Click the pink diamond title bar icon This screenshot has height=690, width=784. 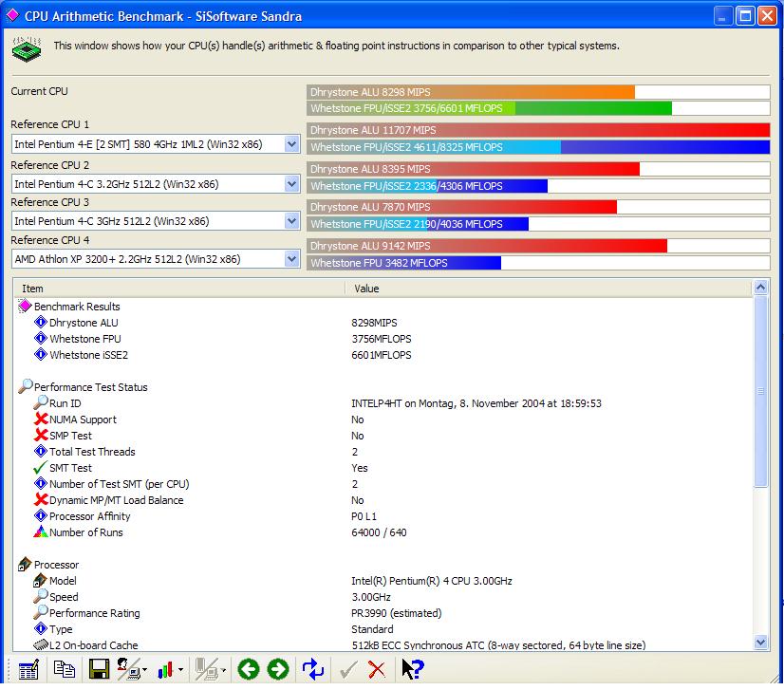[x=12, y=15]
